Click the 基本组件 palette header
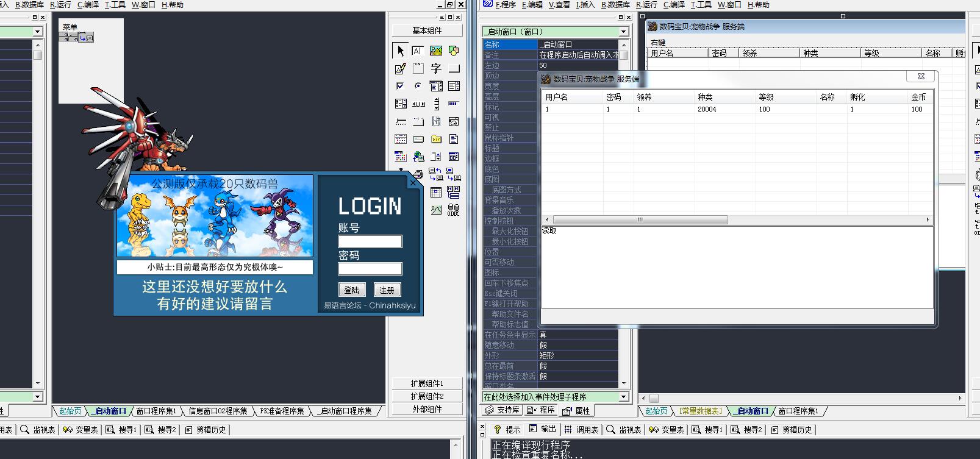 (427, 30)
